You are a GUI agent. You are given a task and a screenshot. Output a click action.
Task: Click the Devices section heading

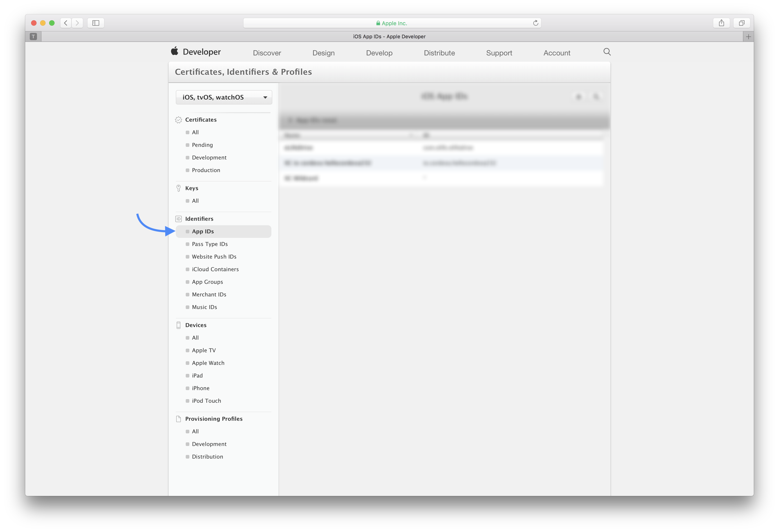tap(196, 325)
